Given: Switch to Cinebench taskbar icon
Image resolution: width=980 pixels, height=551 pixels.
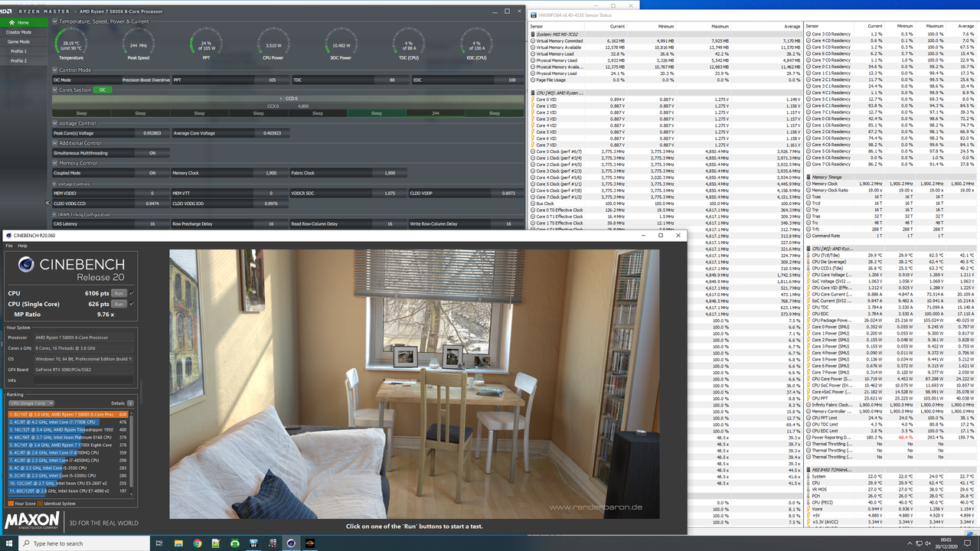Looking at the screenshot, I should pyautogui.click(x=291, y=543).
